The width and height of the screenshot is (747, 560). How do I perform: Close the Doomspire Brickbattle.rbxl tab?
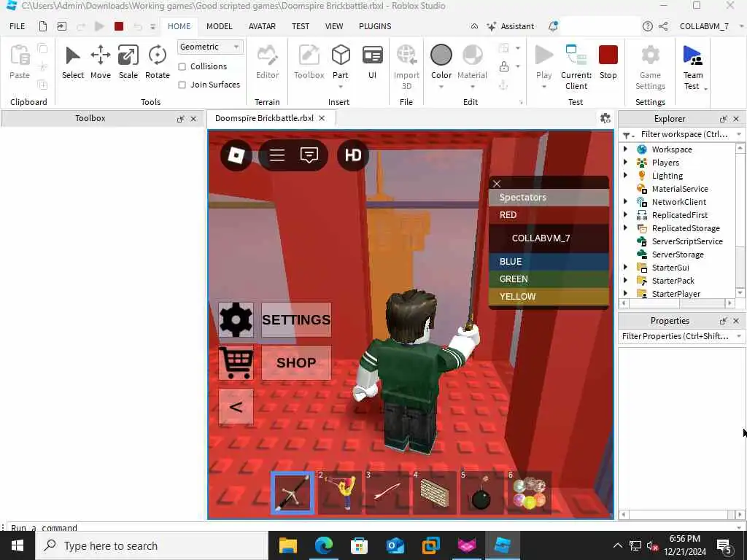click(322, 118)
